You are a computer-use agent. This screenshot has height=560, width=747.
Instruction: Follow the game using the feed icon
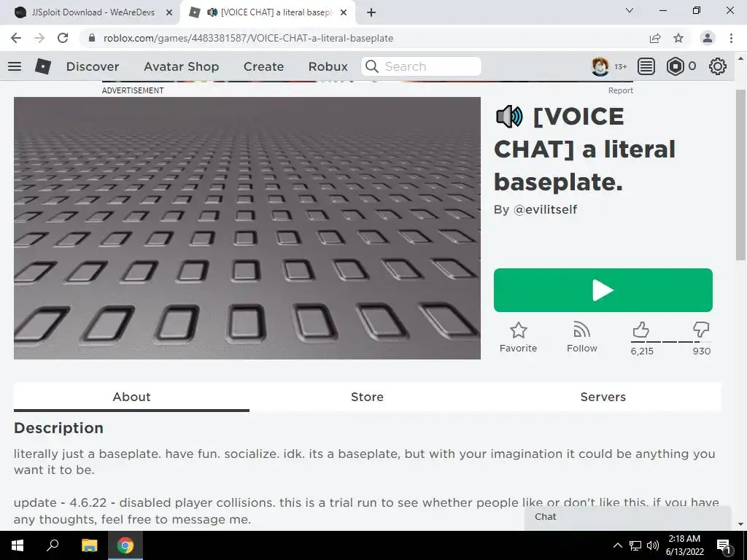pyautogui.click(x=581, y=330)
